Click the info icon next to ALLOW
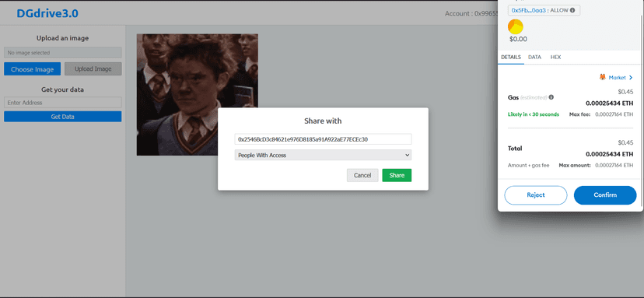The height and width of the screenshot is (298, 644). (x=572, y=10)
